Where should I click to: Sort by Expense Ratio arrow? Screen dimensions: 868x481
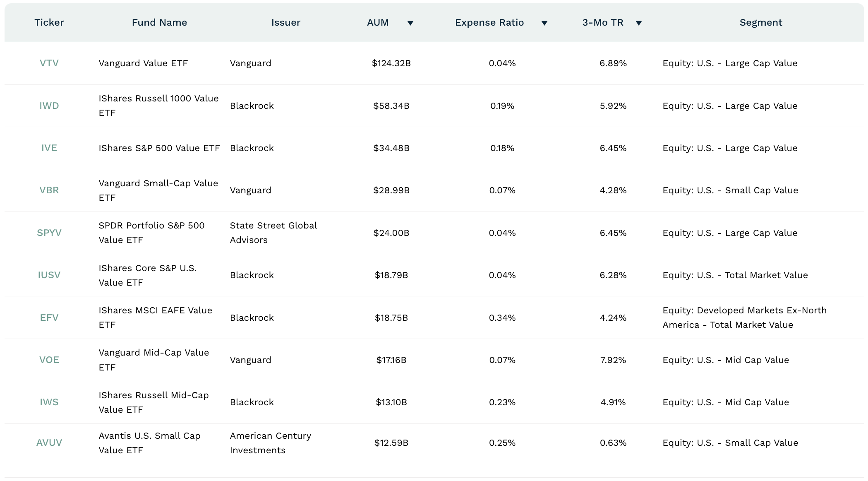coord(544,23)
